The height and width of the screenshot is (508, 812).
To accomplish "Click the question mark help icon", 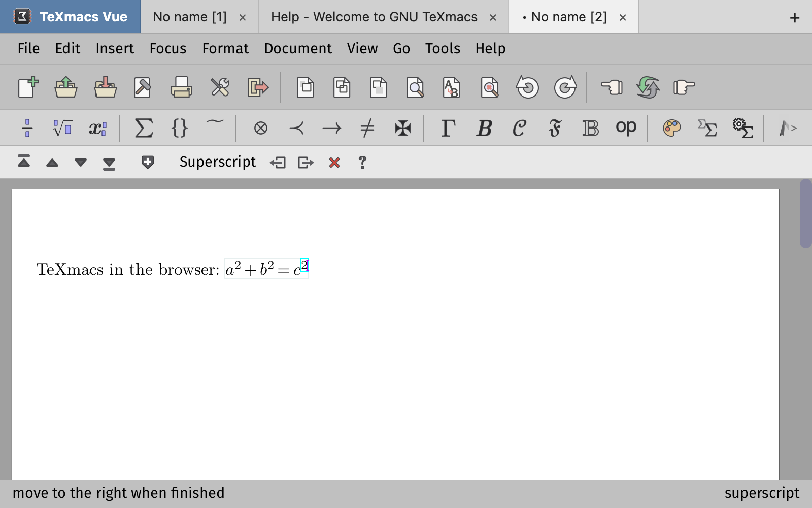I will 362,163.
